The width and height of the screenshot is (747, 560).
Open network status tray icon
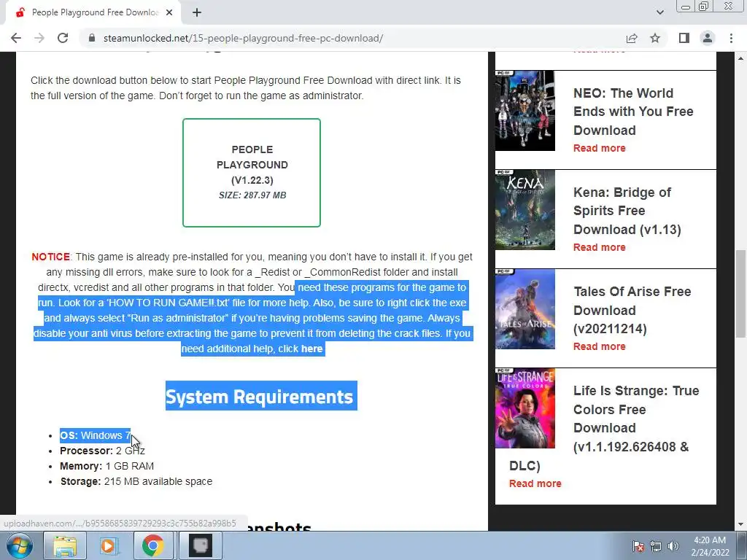(x=656, y=546)
